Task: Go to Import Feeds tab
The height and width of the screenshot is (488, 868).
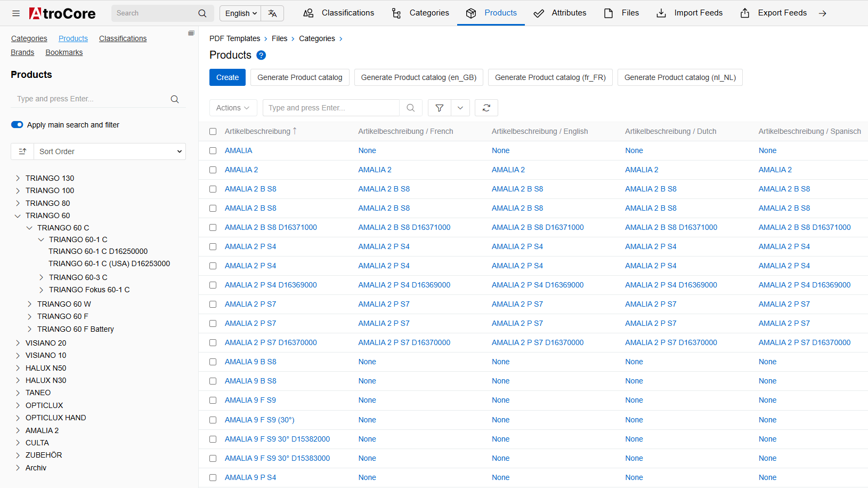Action: 689,13
